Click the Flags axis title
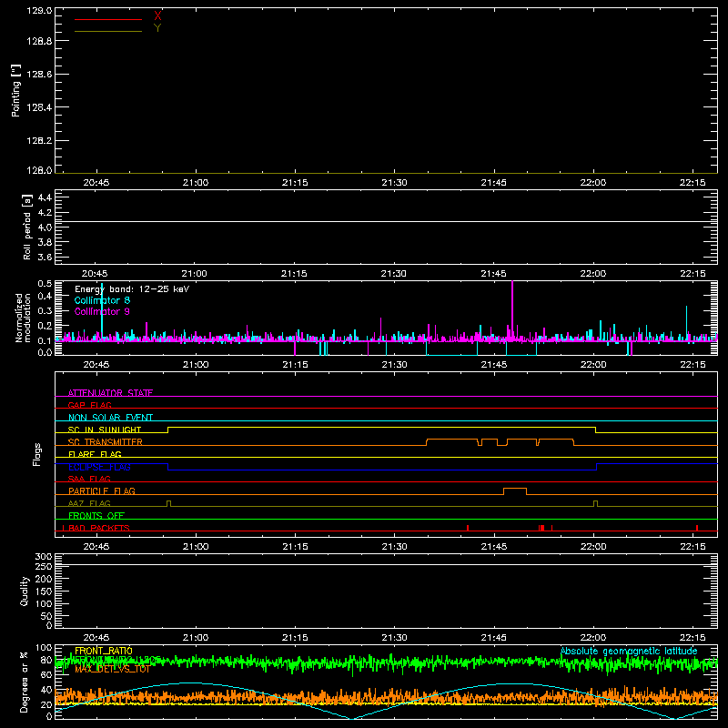 coord(36,454)
